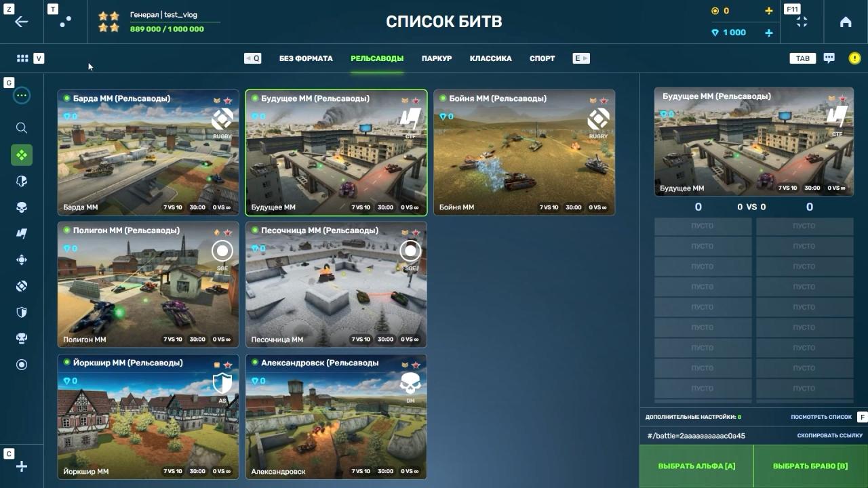Open the search magnifier in sidebar
Viewport: 868px width, 488px height.
[22, 128]
